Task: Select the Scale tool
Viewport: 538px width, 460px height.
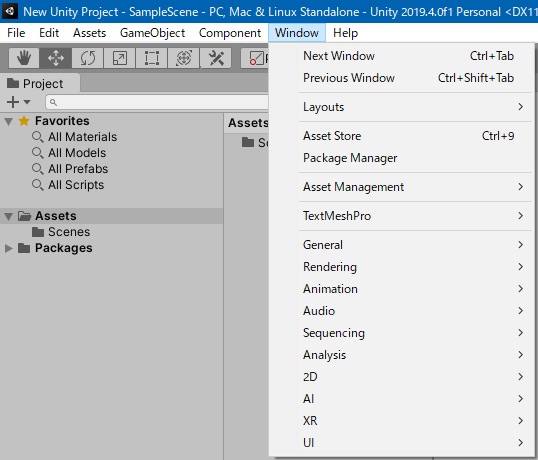Action: point(120,58)
